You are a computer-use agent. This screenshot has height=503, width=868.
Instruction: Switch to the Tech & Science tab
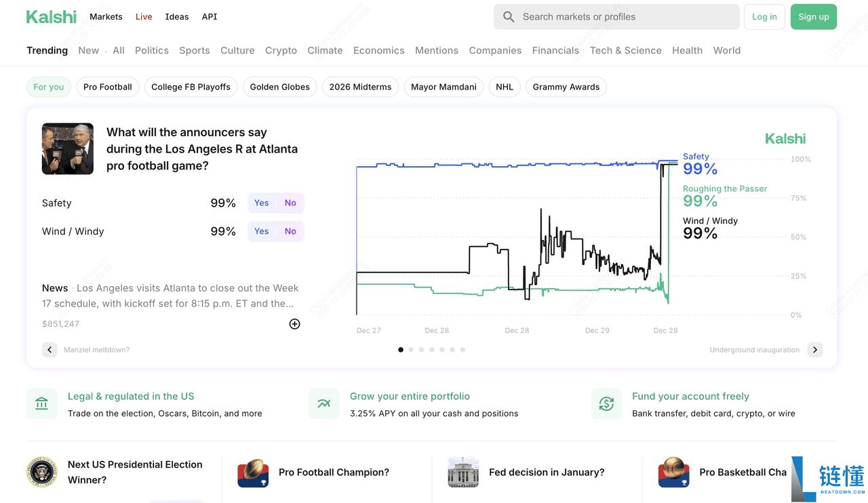pos(626,50)
